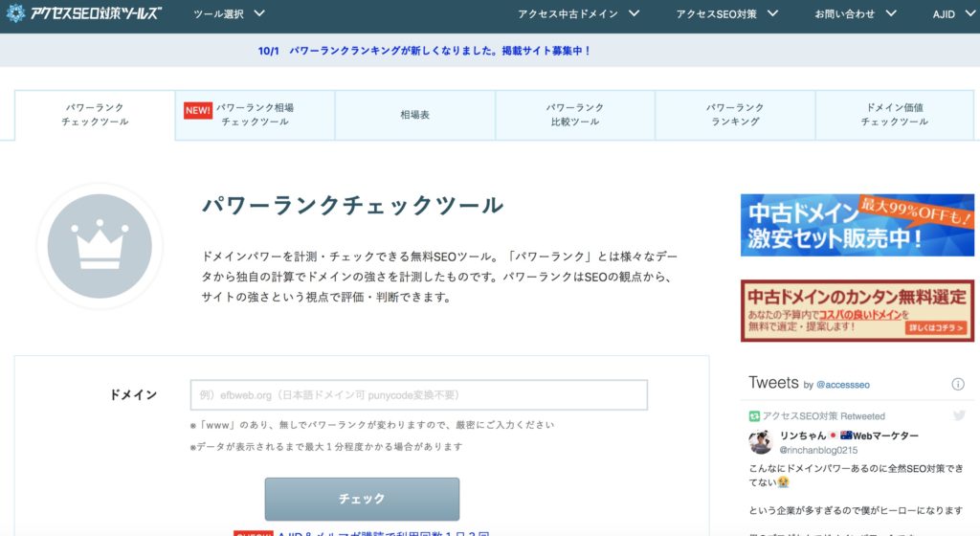The height and width of the screenshot is (536, 980).
Task: Switch to パワーランク相場 チェックツール tab
Action: [x=255, y=115]
